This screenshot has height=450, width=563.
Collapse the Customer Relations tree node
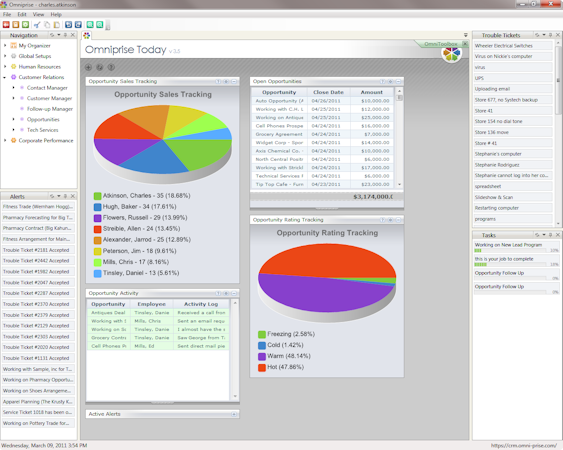[x=5, y=77]
